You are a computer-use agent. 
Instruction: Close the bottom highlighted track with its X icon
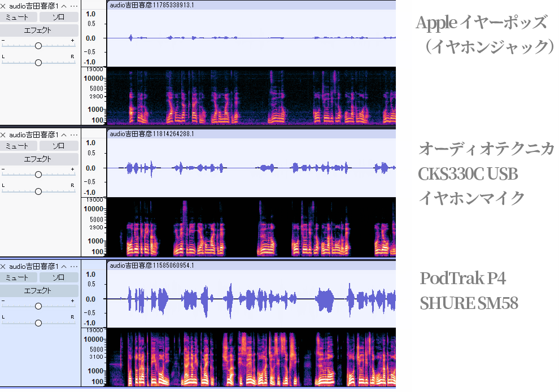click(x=3, y=267)
